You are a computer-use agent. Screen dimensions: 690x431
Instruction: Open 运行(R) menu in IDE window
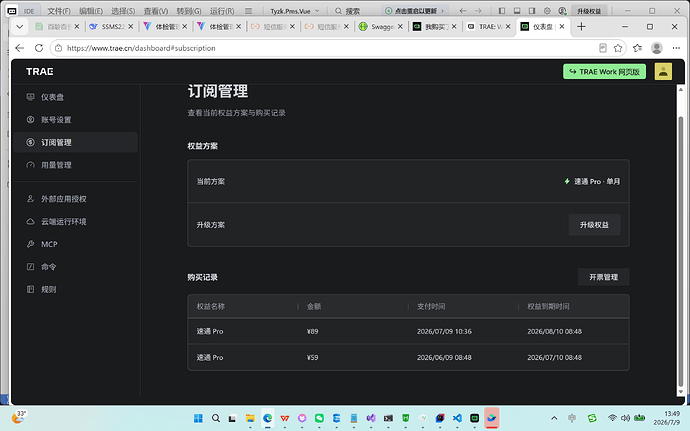pos(222,11)
